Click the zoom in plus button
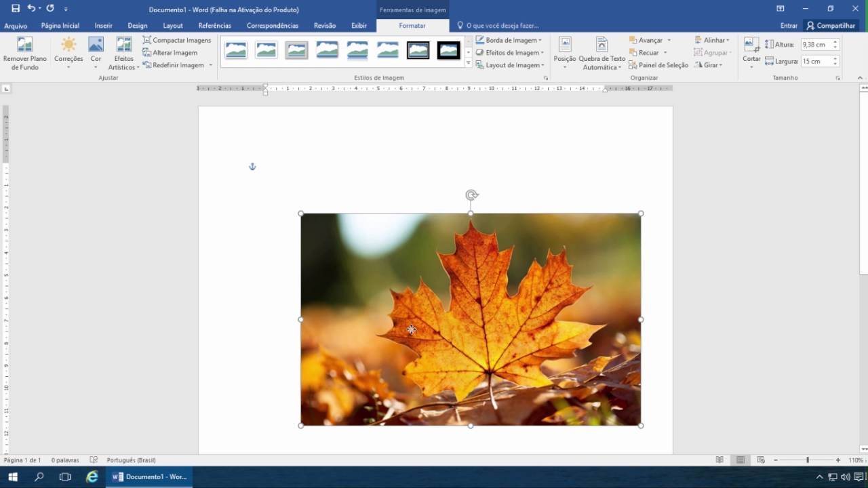Image resolution: width=868 pixels, height=488 pixels. (x=838, y=460)
